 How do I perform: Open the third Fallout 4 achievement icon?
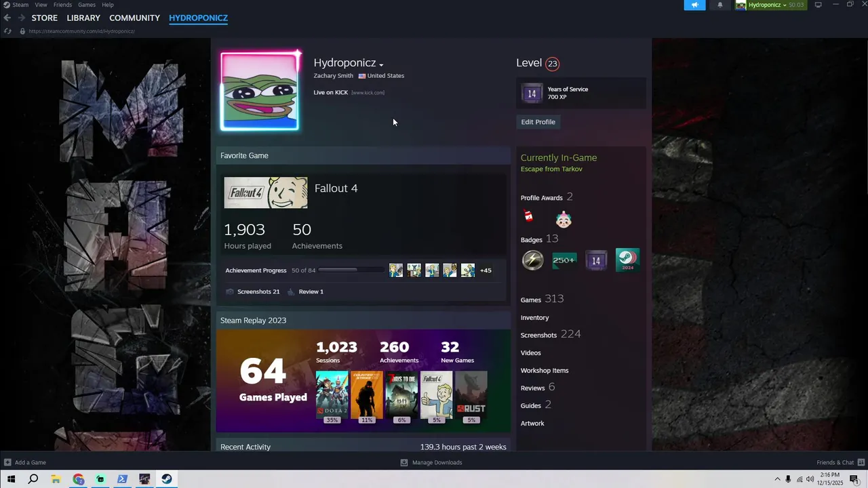432,270
